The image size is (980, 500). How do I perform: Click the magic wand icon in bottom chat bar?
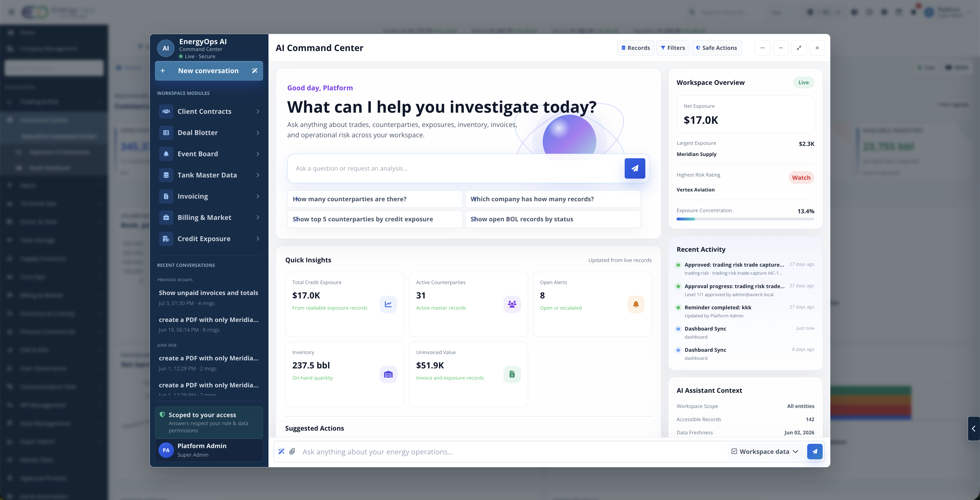point(281,451)
